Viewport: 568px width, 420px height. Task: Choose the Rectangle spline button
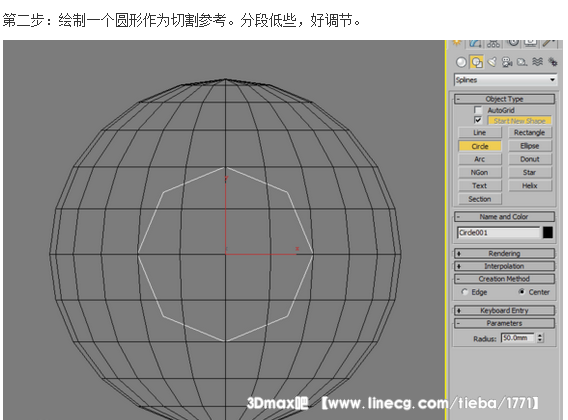click(530, 133)
